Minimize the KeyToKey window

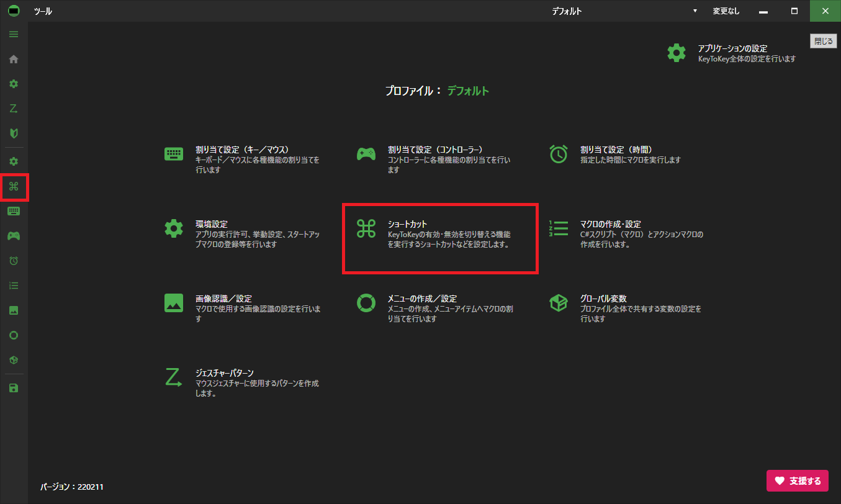[x=763, y=11]
